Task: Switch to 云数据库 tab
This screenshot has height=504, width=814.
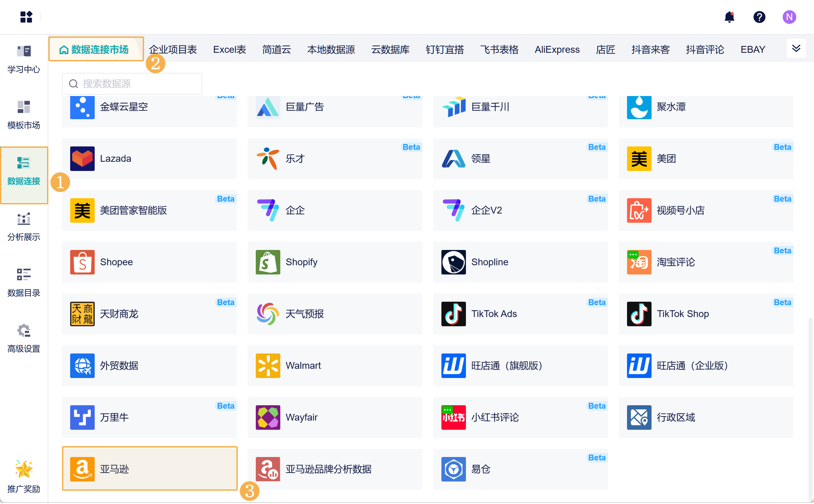Action: pos(390,50)
